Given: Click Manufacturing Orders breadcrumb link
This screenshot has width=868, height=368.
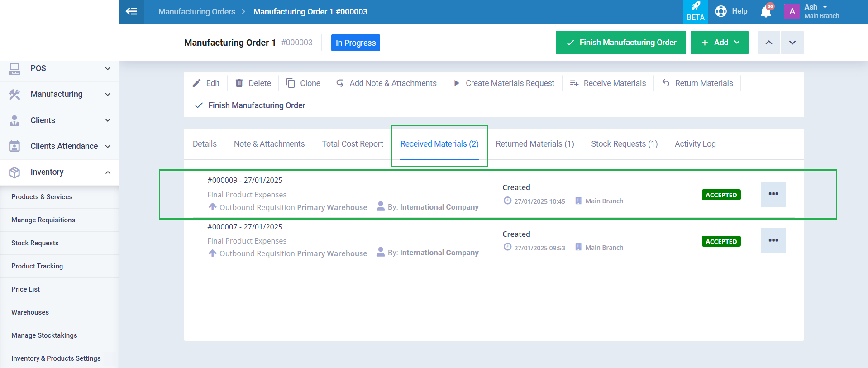Looking at the screenshot, I should point(196,12).
